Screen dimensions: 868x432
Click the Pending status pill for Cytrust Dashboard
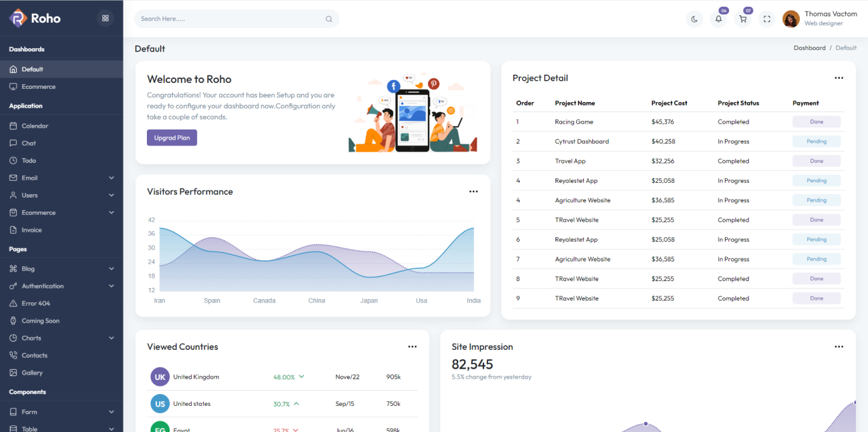click(817, 141)
